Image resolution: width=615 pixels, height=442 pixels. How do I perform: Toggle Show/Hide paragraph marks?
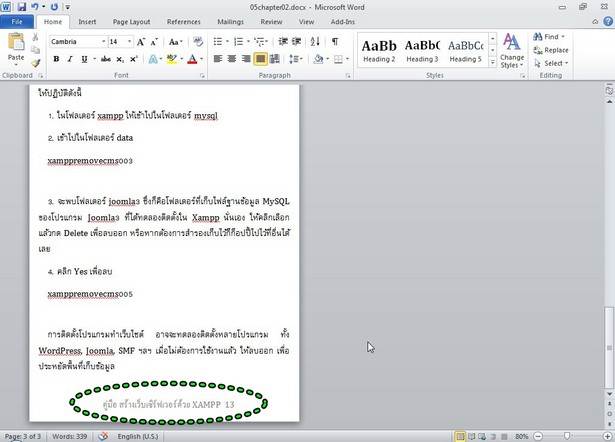pyautogui.click(x=335, y=42)
